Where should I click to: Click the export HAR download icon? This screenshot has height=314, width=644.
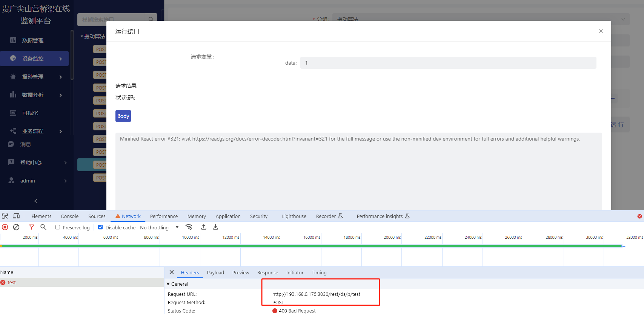coord(215,227)
